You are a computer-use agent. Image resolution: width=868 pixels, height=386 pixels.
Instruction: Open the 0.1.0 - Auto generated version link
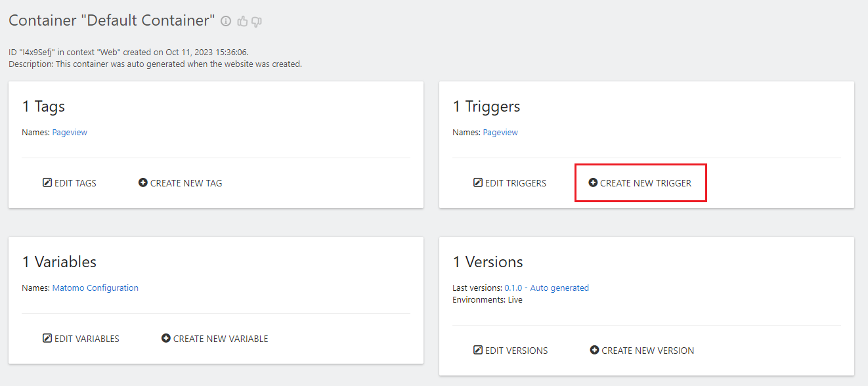pos(546,288)
